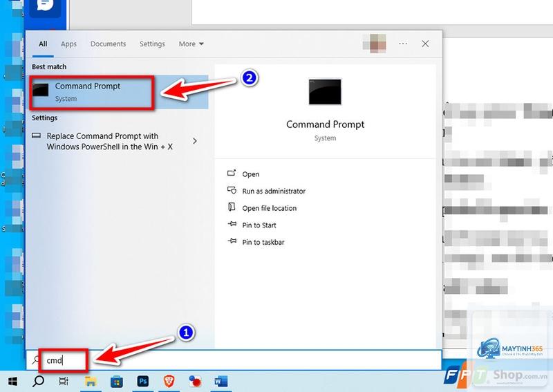Open the search options ellipsis menu
Viewport: 553px width, 392px height.
pos(403,44)
